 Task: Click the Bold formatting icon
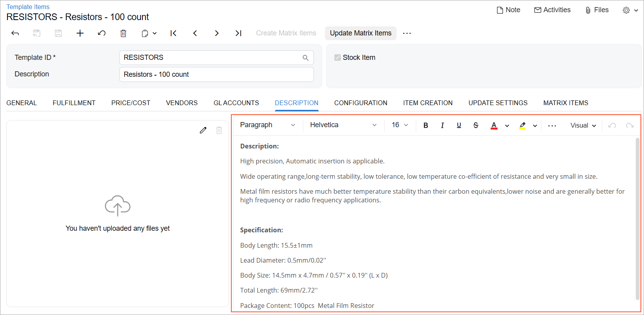click(x=426, y=125)
